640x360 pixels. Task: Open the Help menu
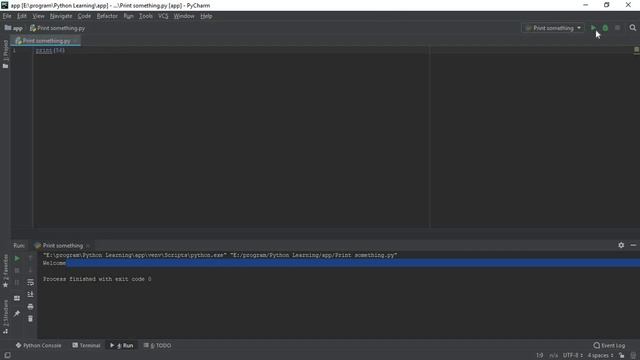pyautogui.click(x=206, y=16)
